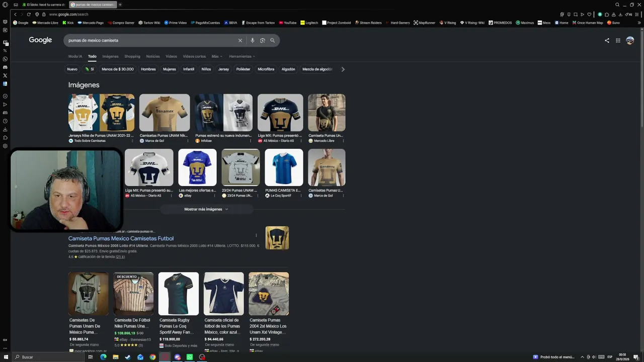The width and height of the screenshot is (644, 362).
Task: Open the Windows Start menu
Action: pyautogui.click(x=6, y=357)
